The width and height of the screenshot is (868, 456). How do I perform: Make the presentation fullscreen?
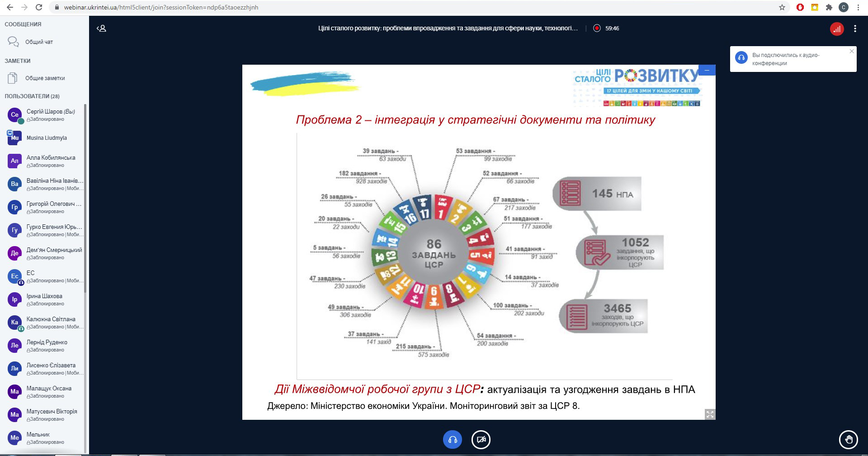[x=710, y=414]
